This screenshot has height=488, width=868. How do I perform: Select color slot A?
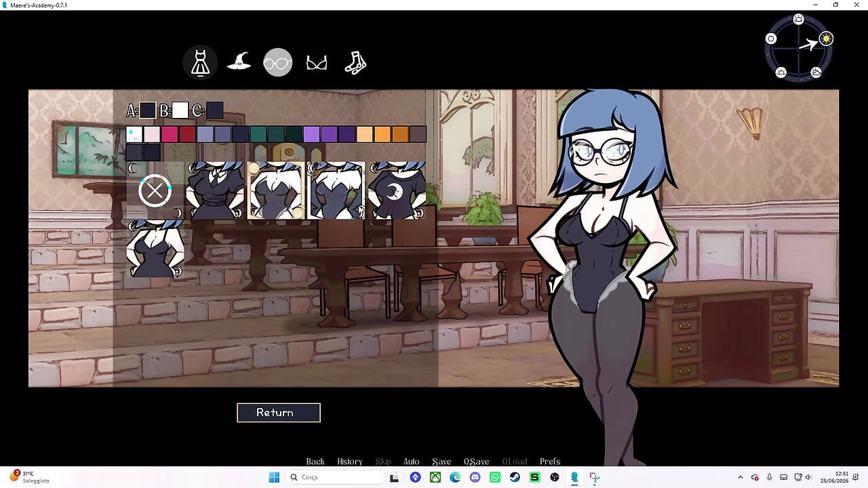tap(147, 110)
